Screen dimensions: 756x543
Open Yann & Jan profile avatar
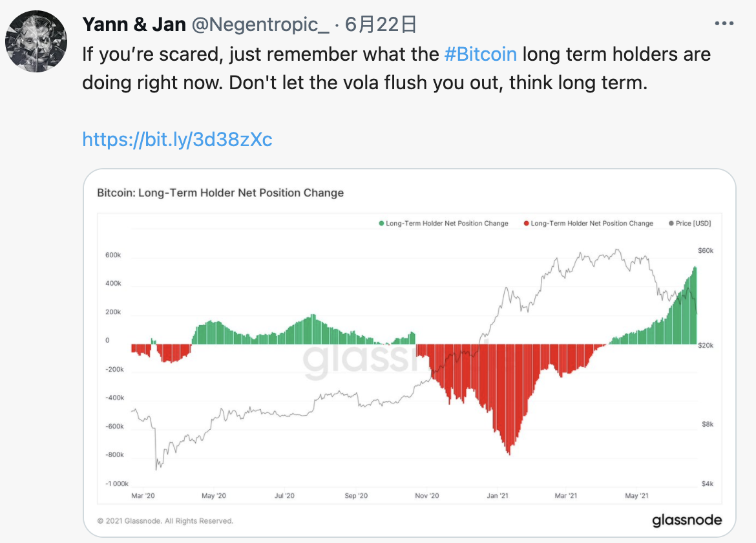click(36, 41)
